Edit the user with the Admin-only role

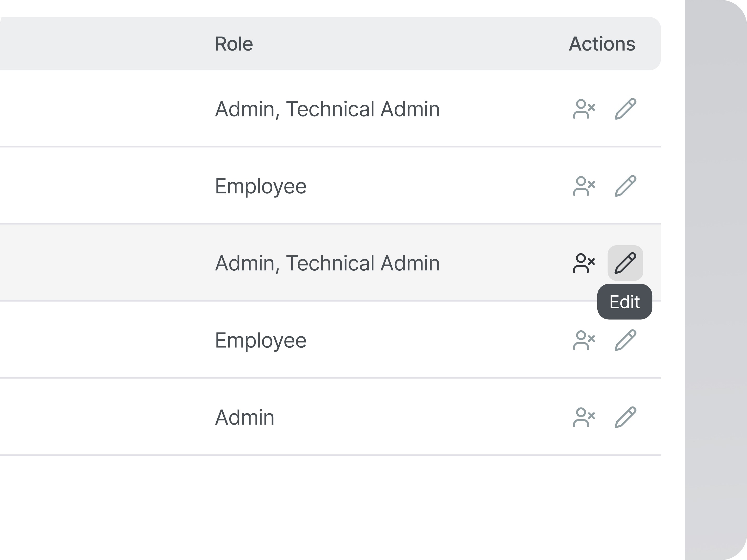click(625, 417)
